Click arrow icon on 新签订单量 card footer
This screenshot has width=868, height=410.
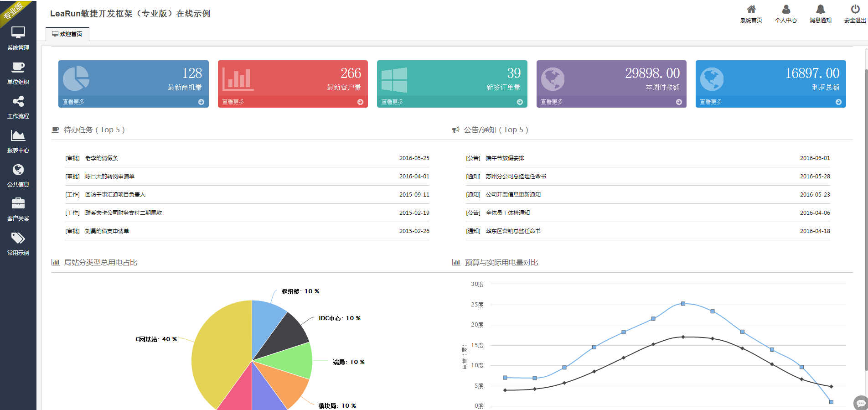(520, 102)
